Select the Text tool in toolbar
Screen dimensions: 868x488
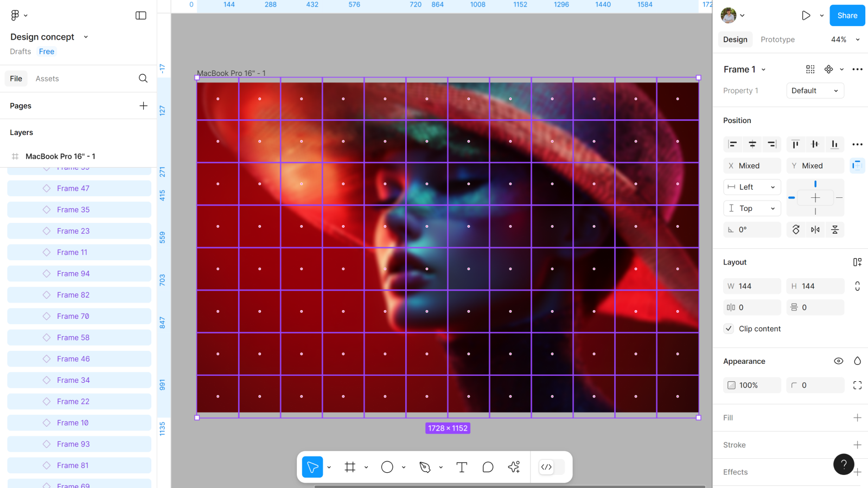(x=462, y=467)
